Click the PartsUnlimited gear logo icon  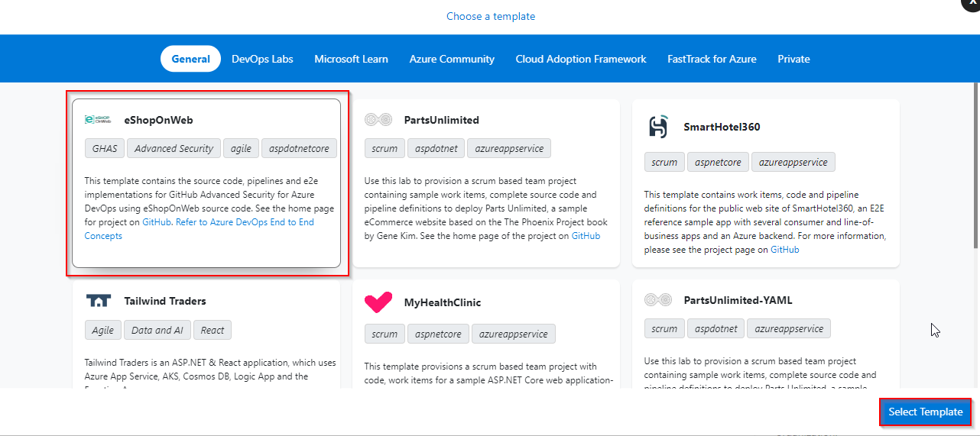378,120
